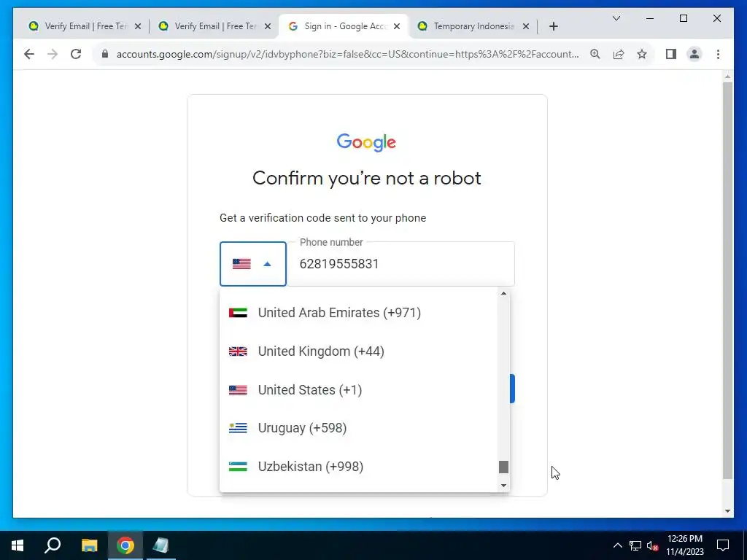Open Windows taskbar search
747x560 pixels.
[53, 545]
